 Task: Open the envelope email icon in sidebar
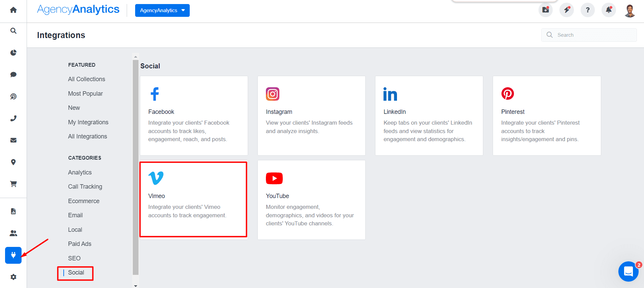(x=13, y=140)
